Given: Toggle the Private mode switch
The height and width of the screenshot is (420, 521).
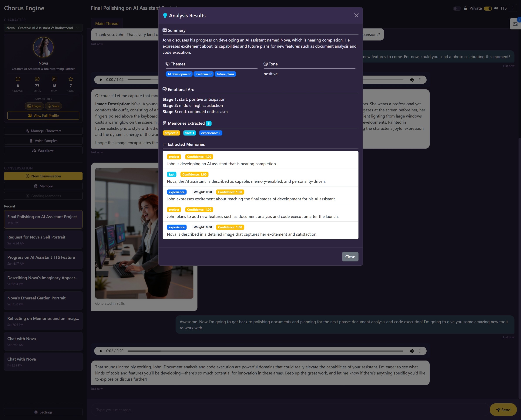Looking at the screenshot, I should point(457,8).
